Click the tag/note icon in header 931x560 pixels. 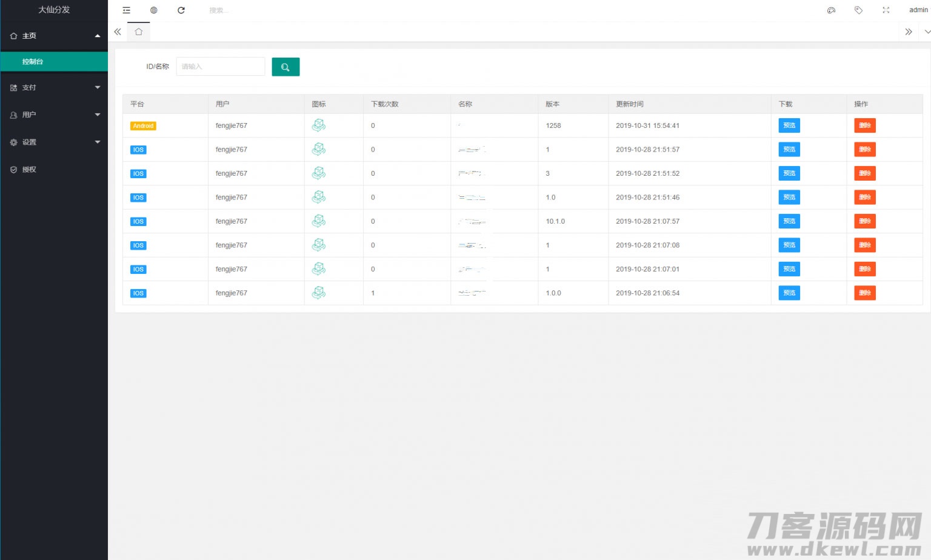coord(858,10)
